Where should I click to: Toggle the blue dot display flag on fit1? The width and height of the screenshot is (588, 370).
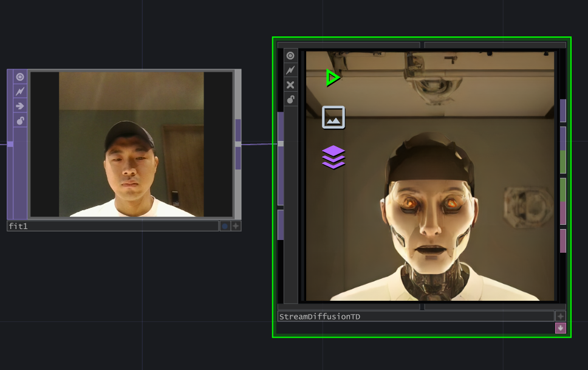pyautogui.click(x=225, y=226)
